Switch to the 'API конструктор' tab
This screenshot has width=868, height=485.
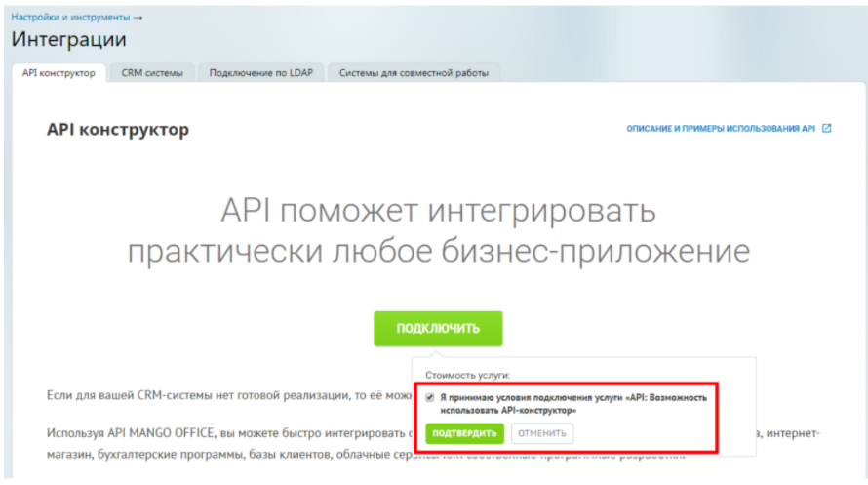[x=59, y=73]
